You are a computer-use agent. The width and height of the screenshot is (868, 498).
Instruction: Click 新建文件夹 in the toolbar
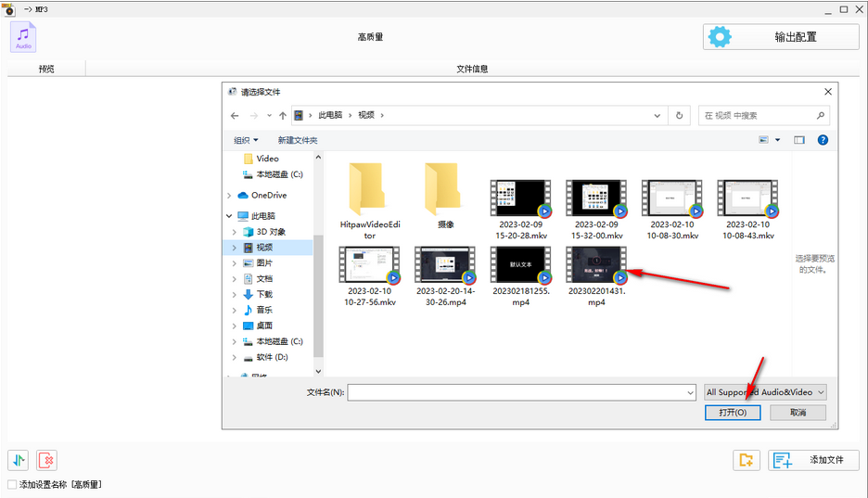[x=297, y=140]
